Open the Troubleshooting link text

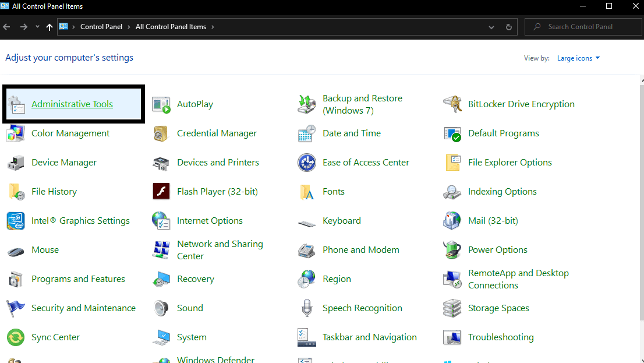(x=501, y=337)
